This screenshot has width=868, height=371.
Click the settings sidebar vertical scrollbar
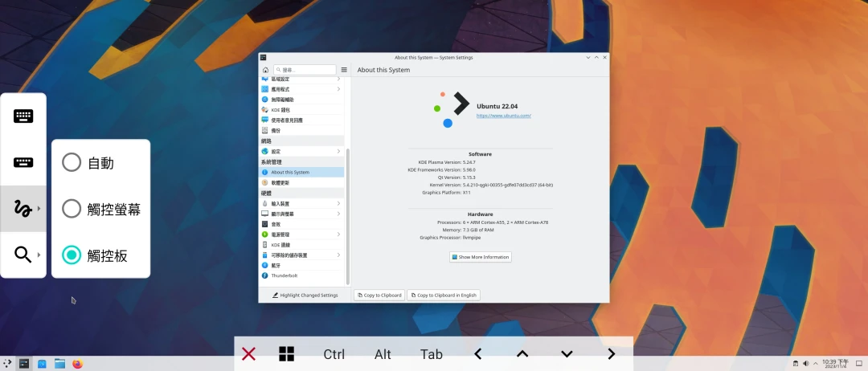point(347,217)
